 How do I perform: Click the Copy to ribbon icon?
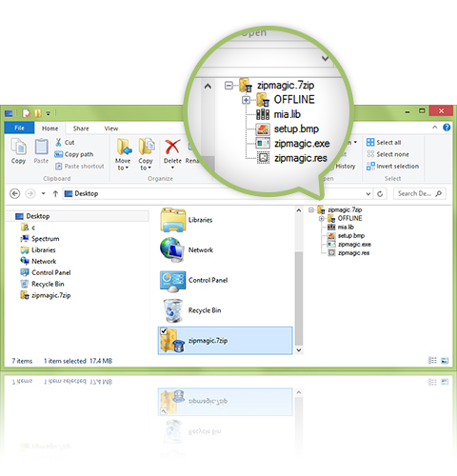147,147
